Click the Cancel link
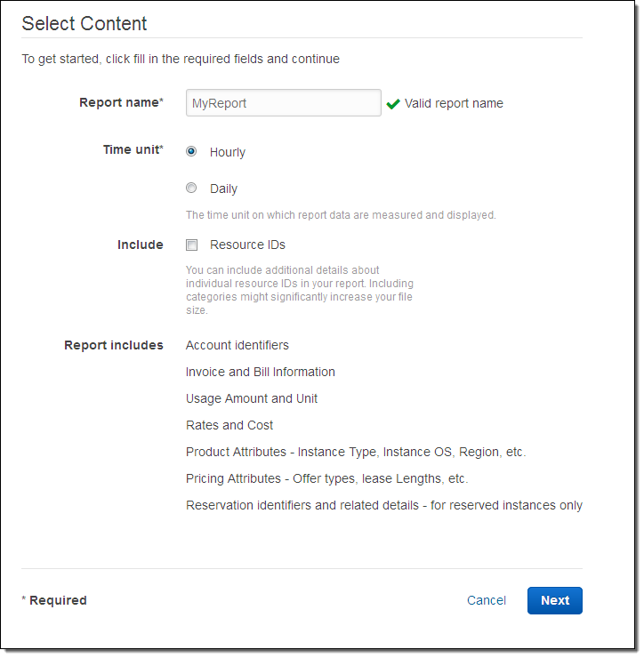The width and height of the screenshot is (644, 658). [487, 600]
